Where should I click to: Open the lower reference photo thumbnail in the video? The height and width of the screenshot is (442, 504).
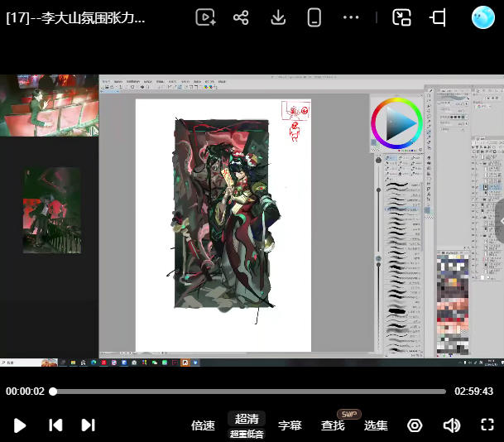pos(52,210)
